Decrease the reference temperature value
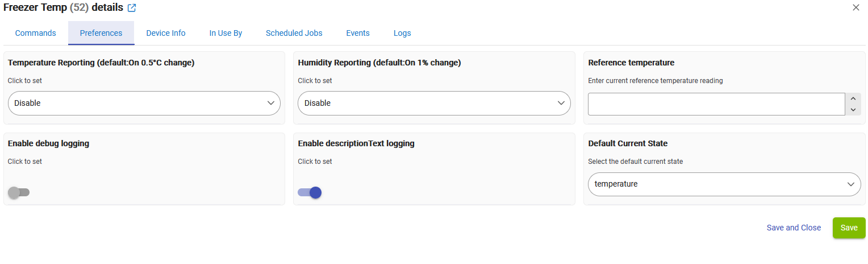Screen dimensions: 868x264 coord(853,109)
